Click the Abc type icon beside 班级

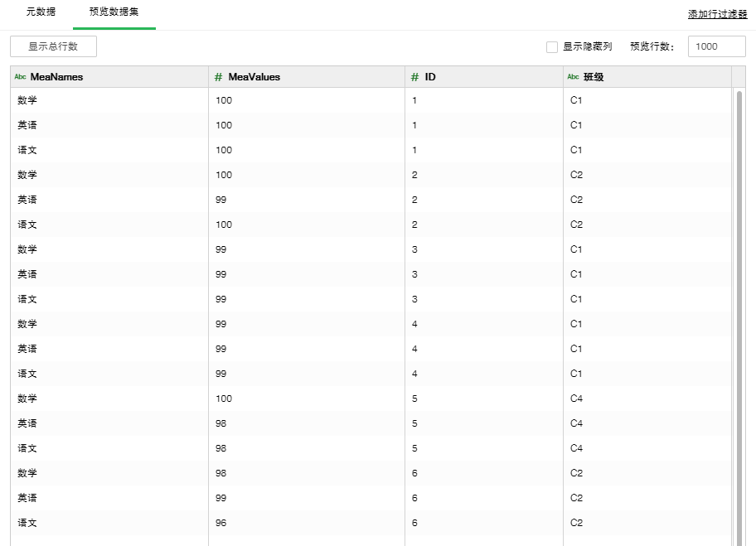(x=573, y=77)
